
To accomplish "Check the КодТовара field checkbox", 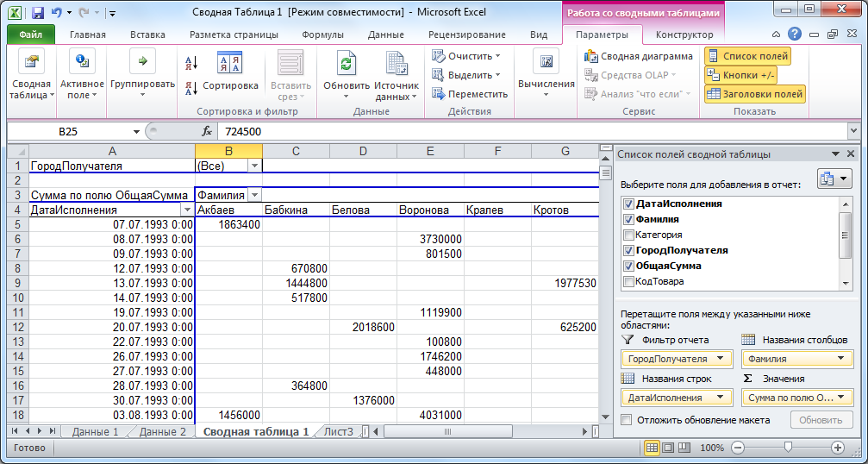I will click(628, 281).
